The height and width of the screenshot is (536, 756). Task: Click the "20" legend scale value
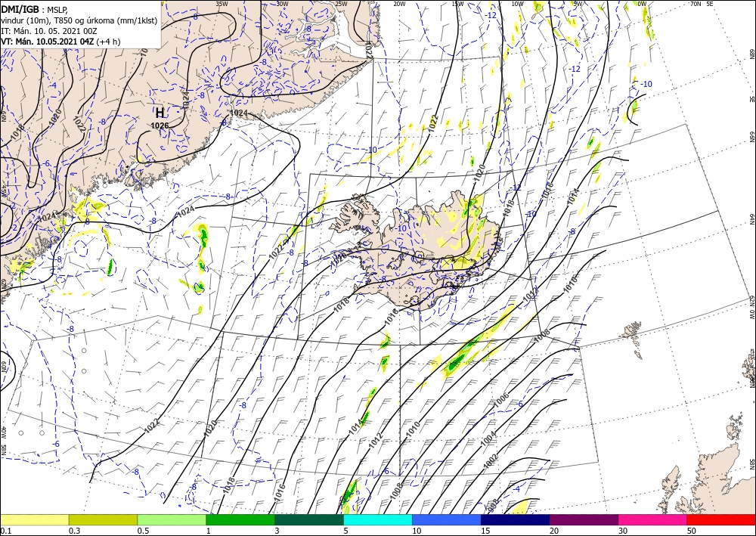[554, 531]
